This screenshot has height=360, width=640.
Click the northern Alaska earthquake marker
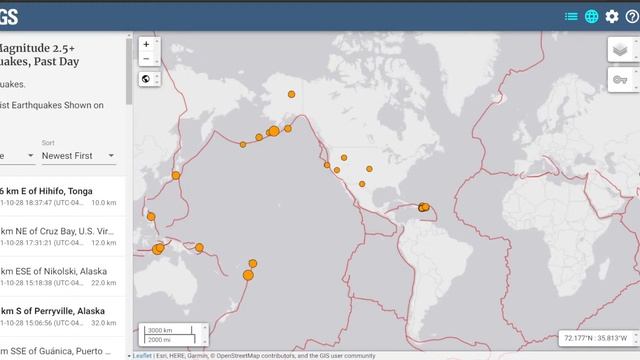click(291, 94)
